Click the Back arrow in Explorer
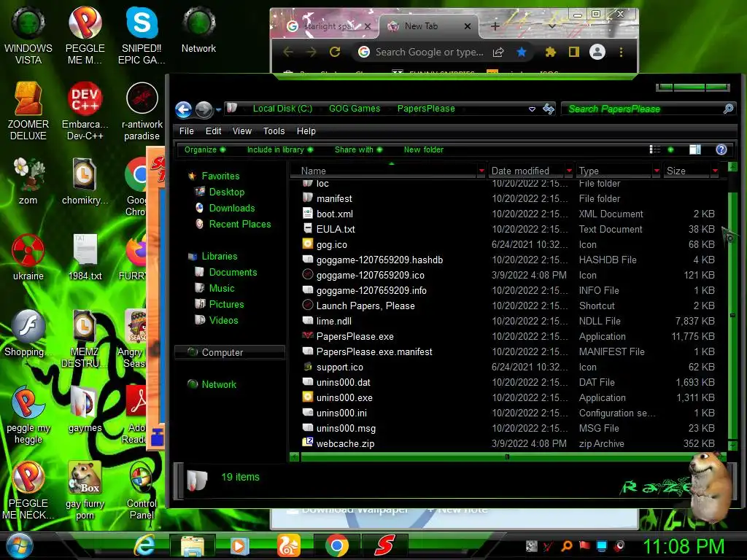This screenshot has height=560, width=747. pos(183,109)
